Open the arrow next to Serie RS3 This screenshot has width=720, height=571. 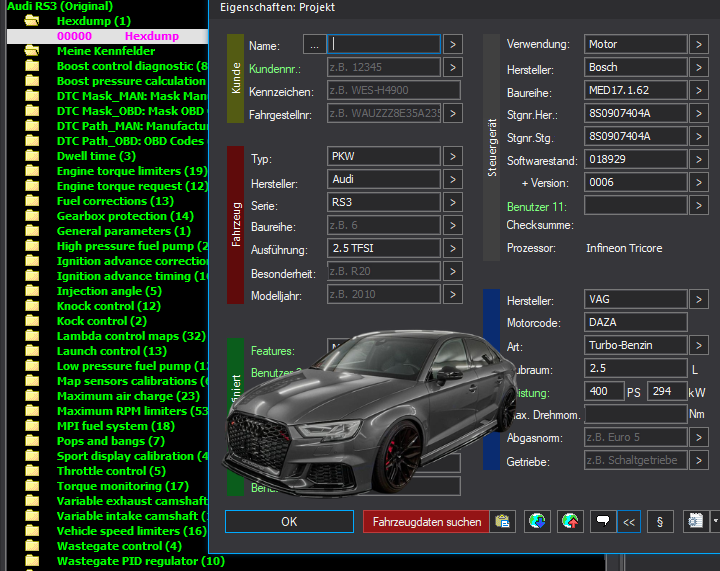pos(453,202)
